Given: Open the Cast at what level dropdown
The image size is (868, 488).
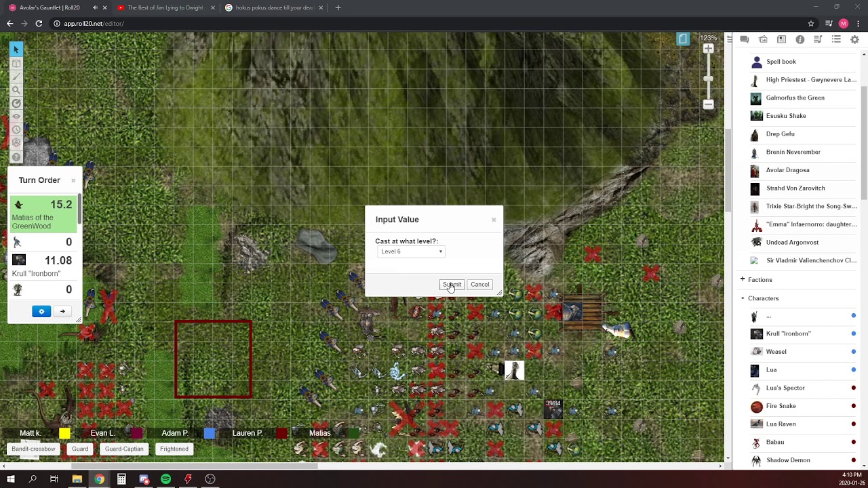Looking at the screenshot, I should click(412, 251).
